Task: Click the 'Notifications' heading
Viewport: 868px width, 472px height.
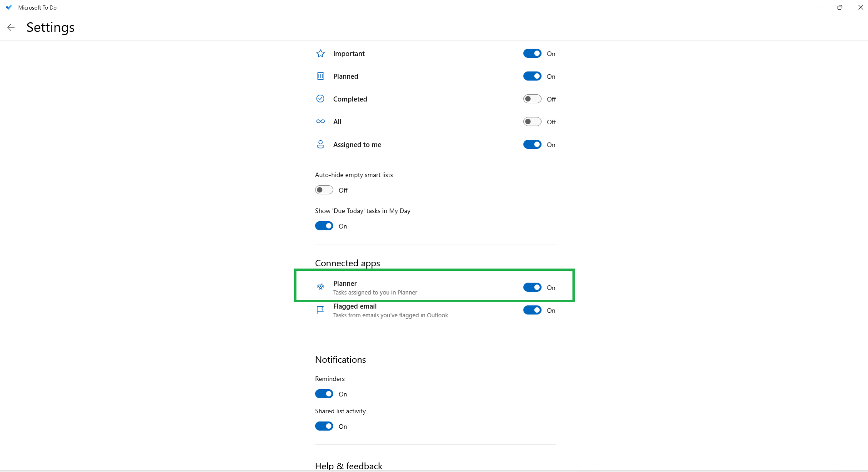Action: tap(341, 360)
